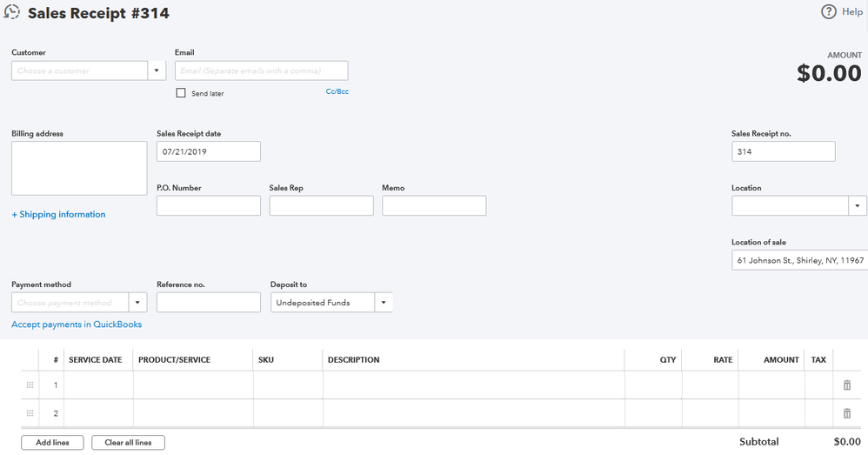
Task: Select the Product/Service cell in line 1
Action: (193, 385)
